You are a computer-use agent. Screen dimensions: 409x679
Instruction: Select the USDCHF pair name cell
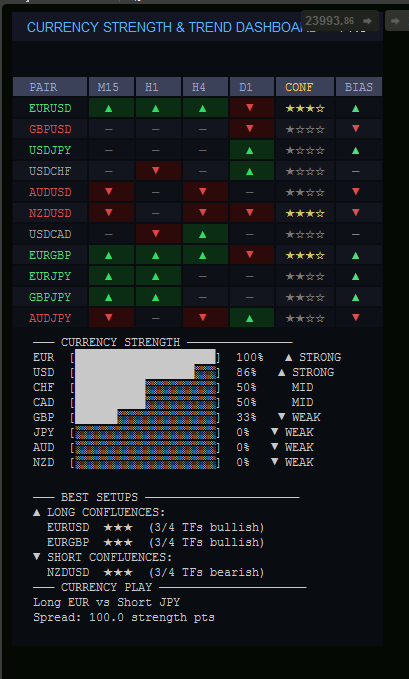pyautogui.click(x=50, y=171)
